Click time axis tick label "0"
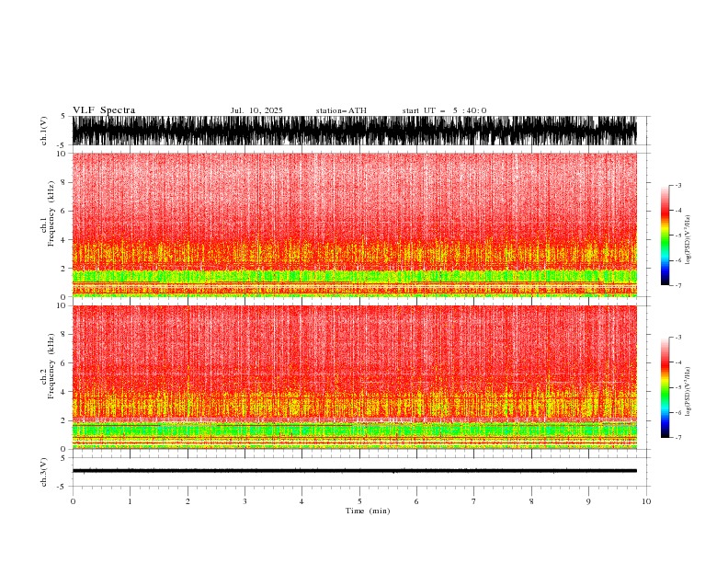728x563 pixels. (x=73, y=501)
